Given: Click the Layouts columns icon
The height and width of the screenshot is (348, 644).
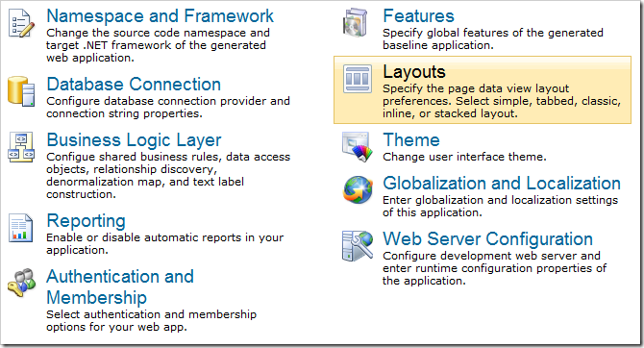Looking at the screenshot, I should tap(358, 79).
